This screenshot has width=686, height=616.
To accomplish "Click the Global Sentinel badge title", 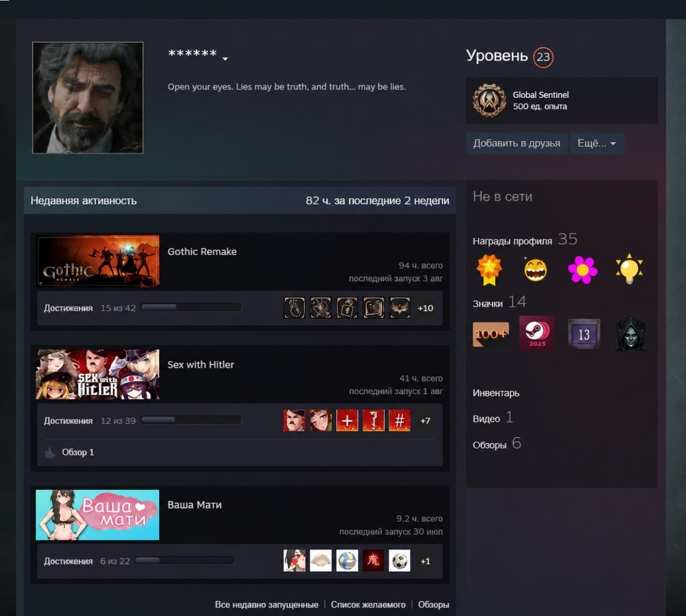I will tap(541, 95).
